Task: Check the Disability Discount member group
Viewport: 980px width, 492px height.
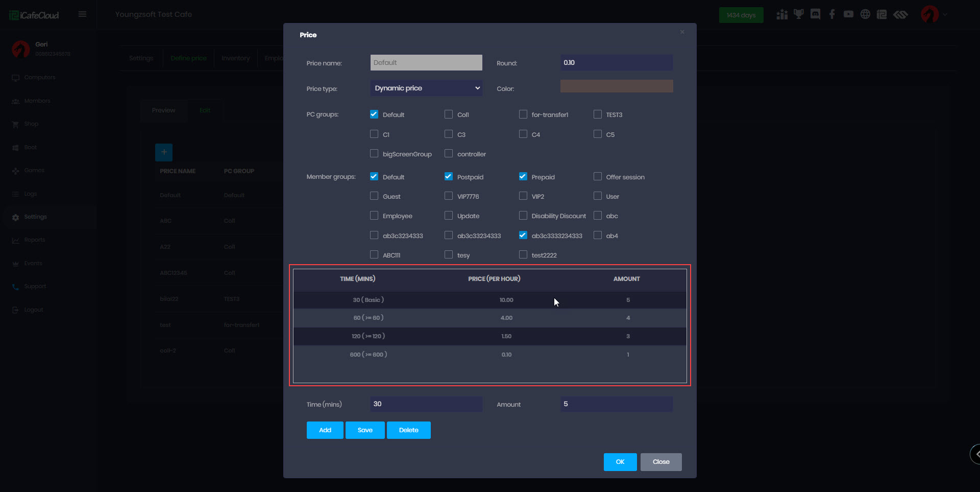Action: coord(523,216)
